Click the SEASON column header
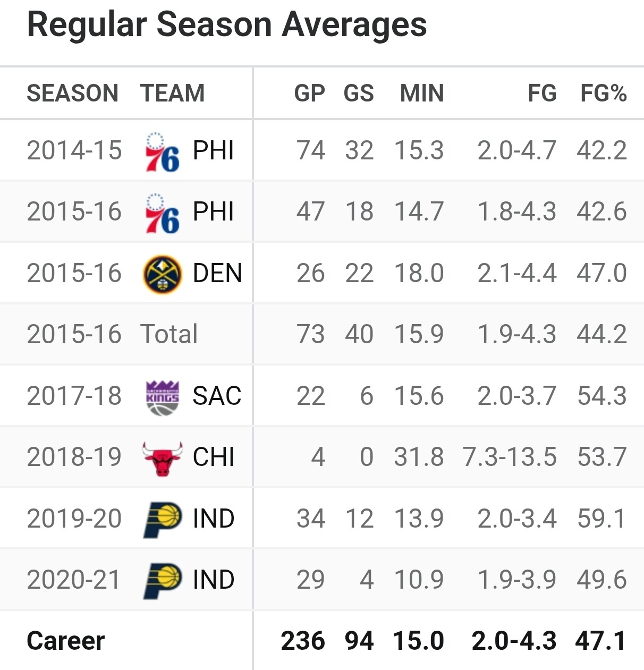The height and width of the screenshot is (670, 644). (73, 93)
